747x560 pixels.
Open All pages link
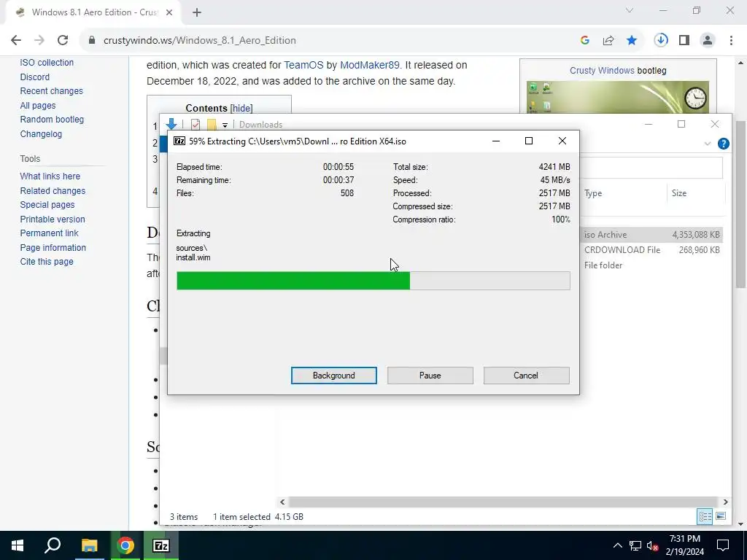click(38, 105)
